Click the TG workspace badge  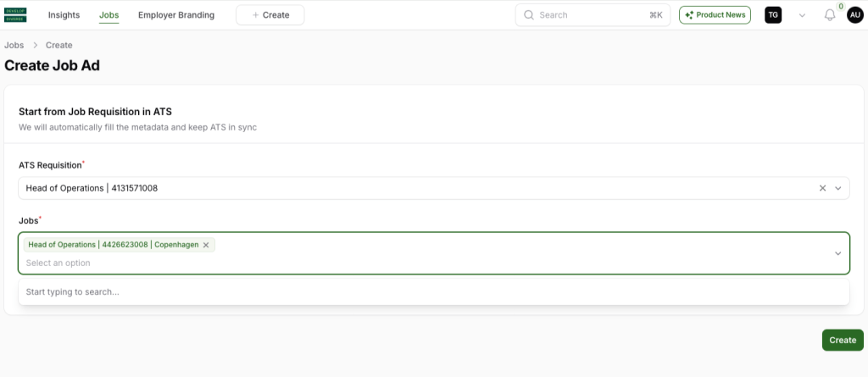(773, 15)
